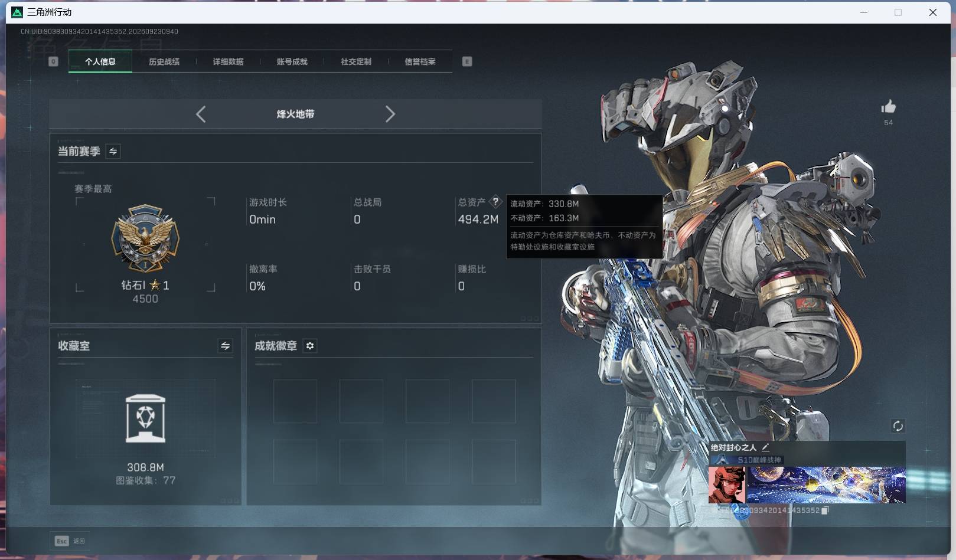Click the player avatar portrait
Viewport: 956px width, 560px height.
[x=727, y=484]
